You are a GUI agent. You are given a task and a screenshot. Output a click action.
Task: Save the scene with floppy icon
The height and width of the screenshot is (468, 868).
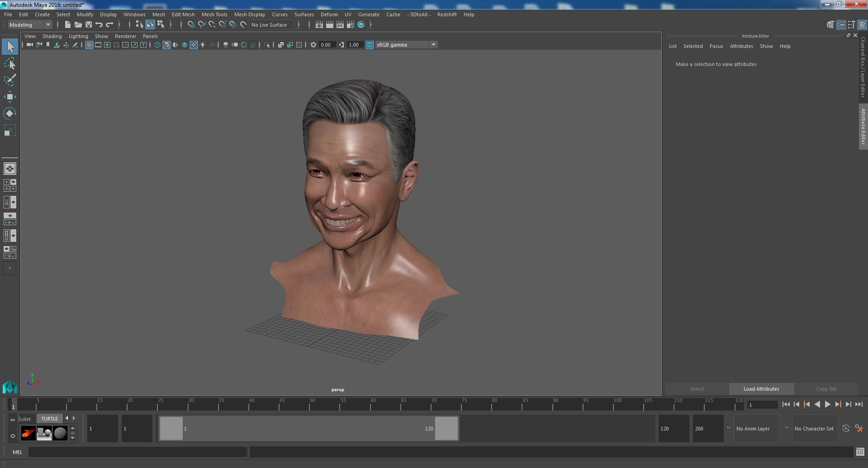coord(89,25)
